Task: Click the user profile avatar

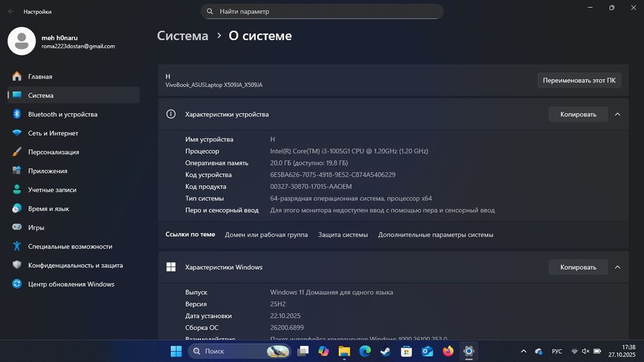Action: [22, 41]
